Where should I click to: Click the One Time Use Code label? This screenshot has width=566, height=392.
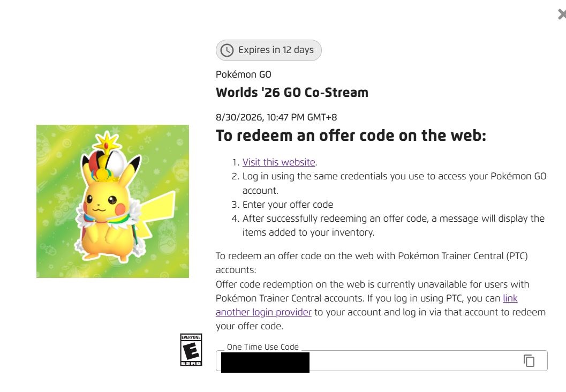click(263, 347)
